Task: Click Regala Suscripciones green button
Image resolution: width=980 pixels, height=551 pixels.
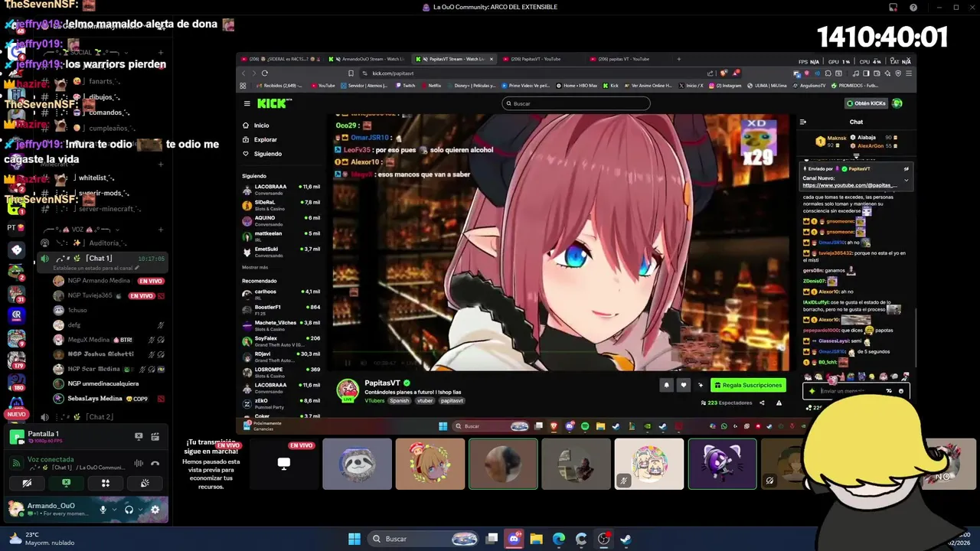Action: tap(748, 385)
